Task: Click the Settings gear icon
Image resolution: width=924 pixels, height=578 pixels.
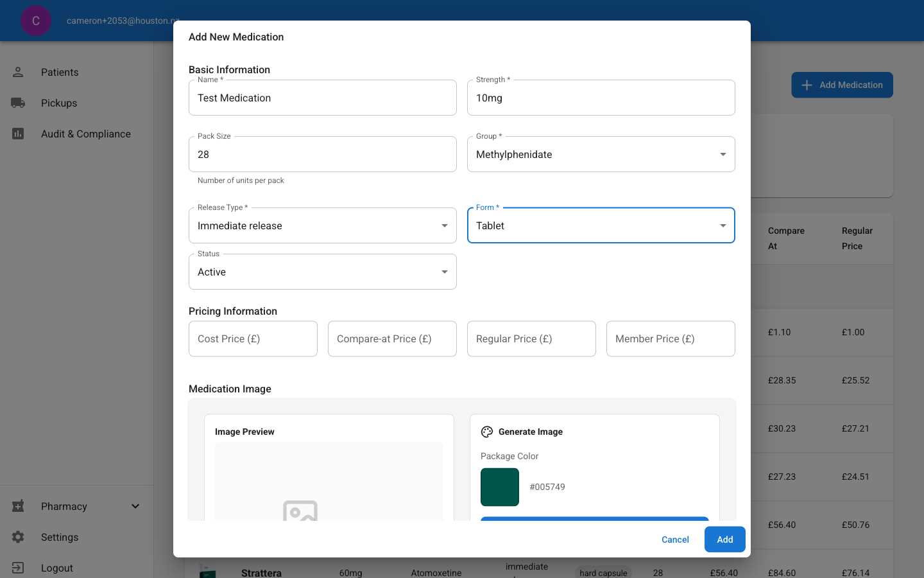Action: point(18,537)
